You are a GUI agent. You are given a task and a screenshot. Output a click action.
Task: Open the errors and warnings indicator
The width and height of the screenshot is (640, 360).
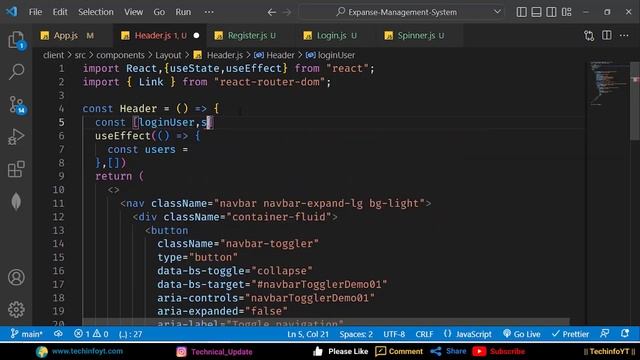[x=91, y=334]
